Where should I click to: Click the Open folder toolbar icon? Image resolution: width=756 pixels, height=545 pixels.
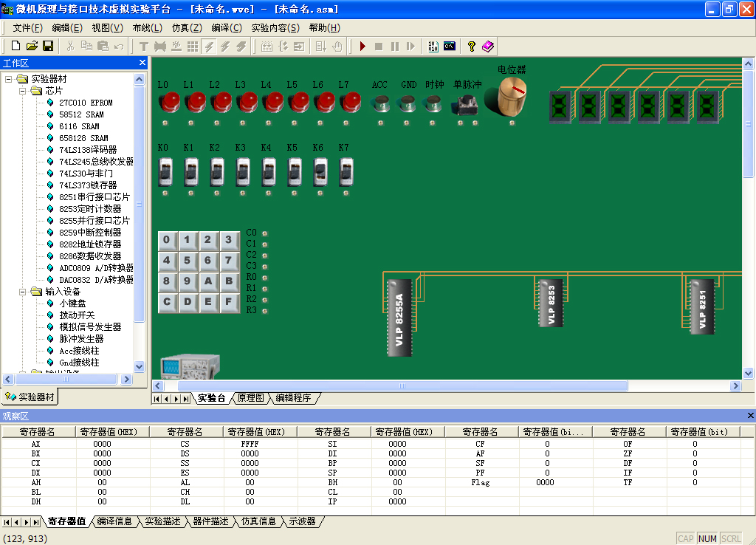31,47
